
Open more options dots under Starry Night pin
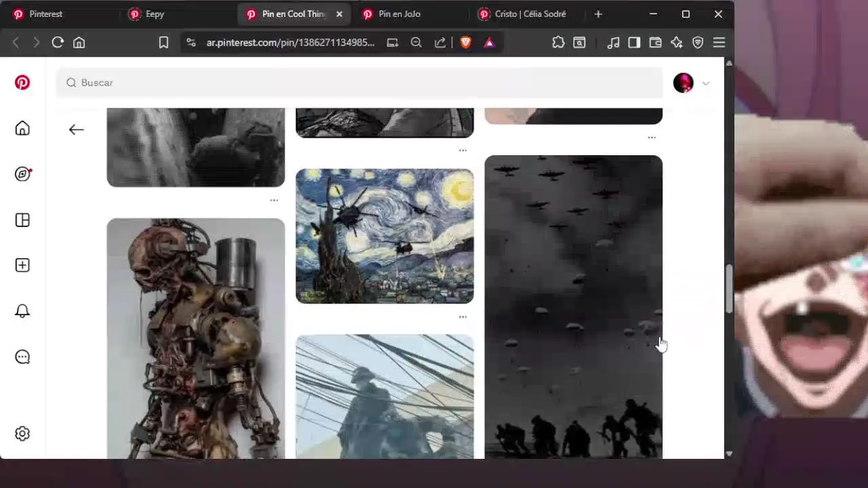point(462,317)
